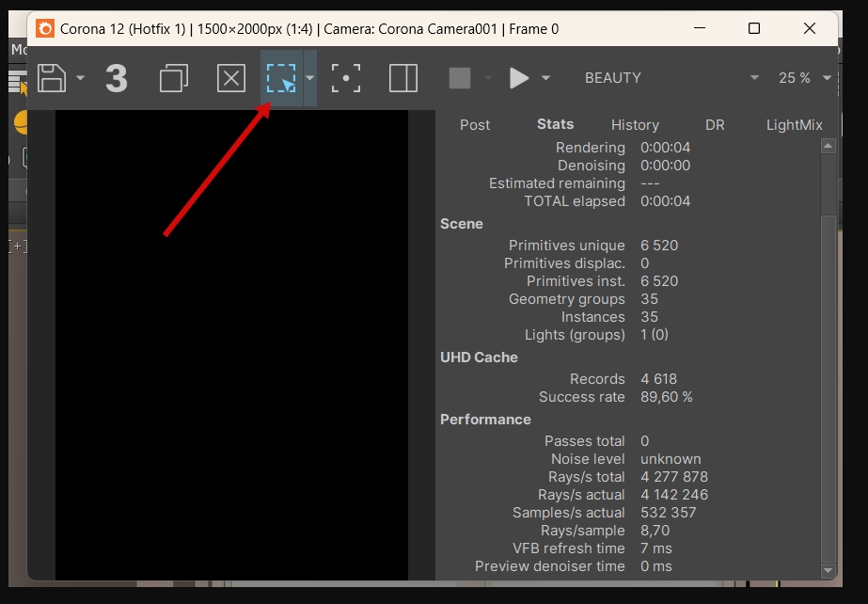868x604 pixels.
Task: Expand the region tool dropdown arrow
Action: (310, 78)
